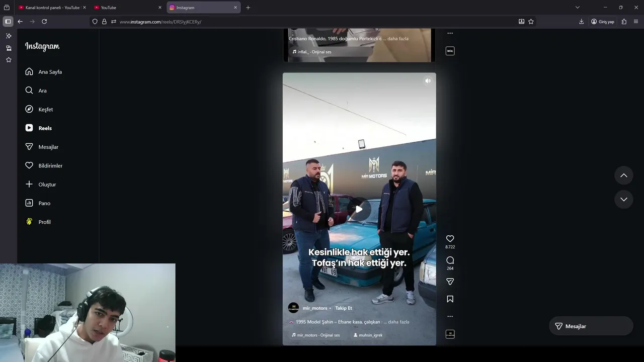This screenshot has height=362, width=644.
Task: Open the mir_motors audio thumbnail
Action: click(x=450, y=334)
